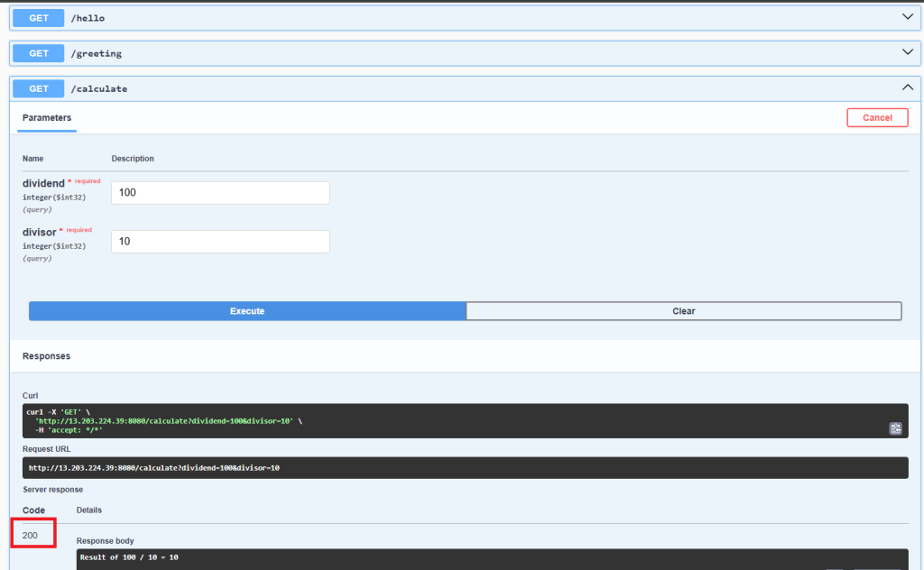
Task: Switch to the Parameters tab
Action: [47, 118]
